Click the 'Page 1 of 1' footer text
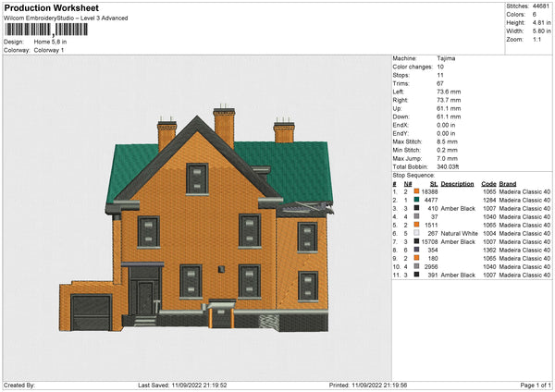Viewport: 555px width, 392px height. (x=536, y=385)
